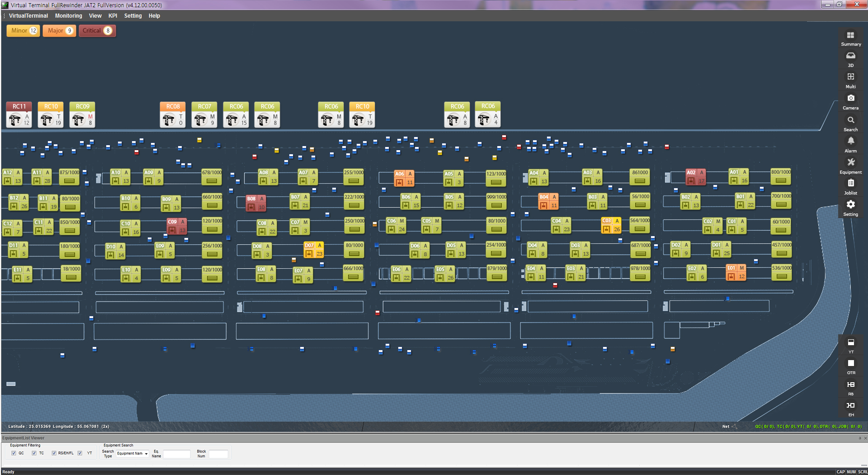Click the Alarm bell icon
The image size is (868, 475).
(850, 142)
